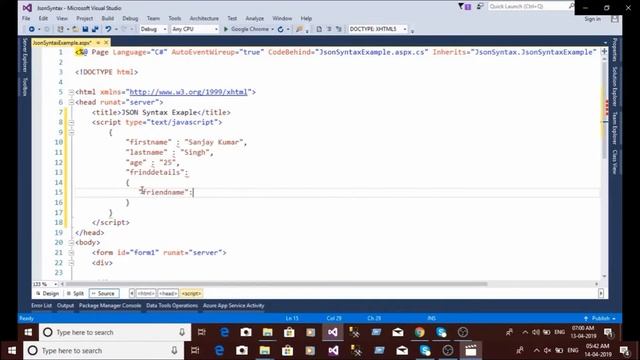Viewport: 640px width, 360px height.
Task: Click the clapperboard icon on the taskbar
Action: (471, 350)
